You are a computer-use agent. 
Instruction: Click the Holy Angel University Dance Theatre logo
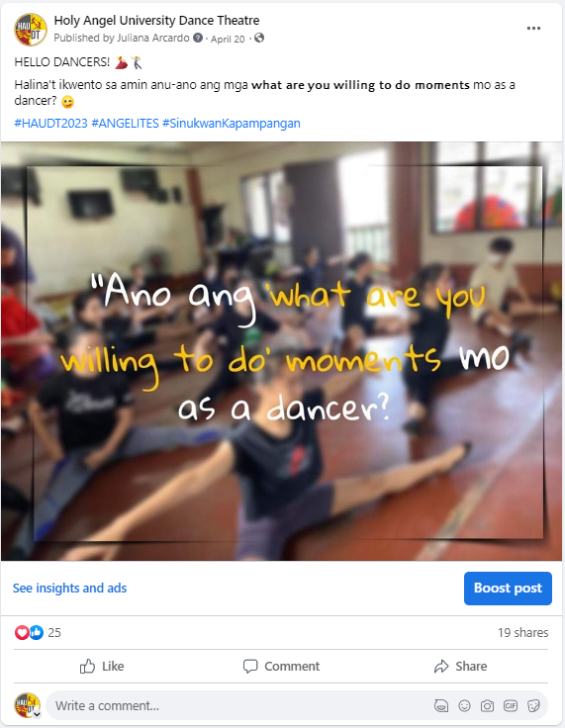31,30
